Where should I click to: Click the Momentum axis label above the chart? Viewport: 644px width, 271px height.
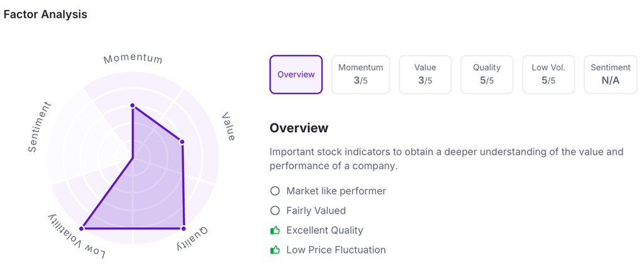(133, 58)
